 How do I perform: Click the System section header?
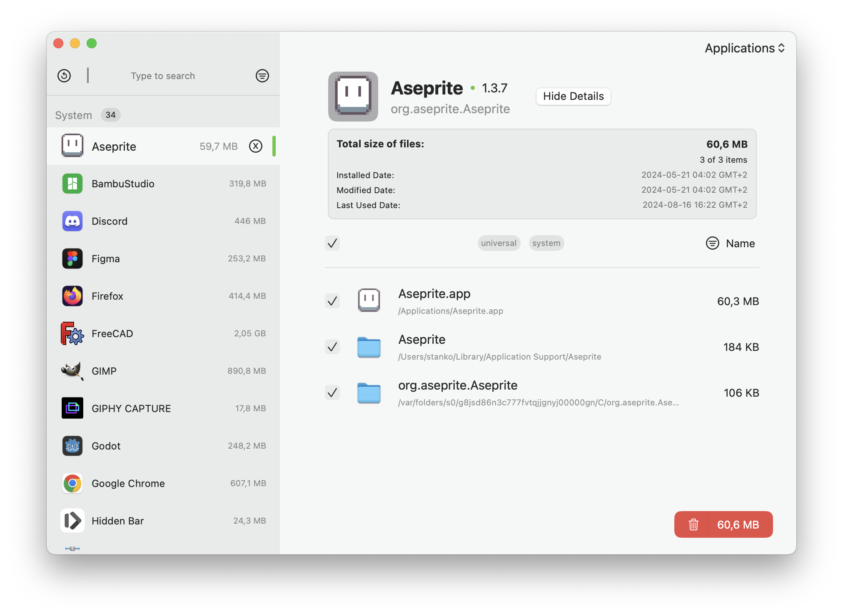(x=74, y=115)
